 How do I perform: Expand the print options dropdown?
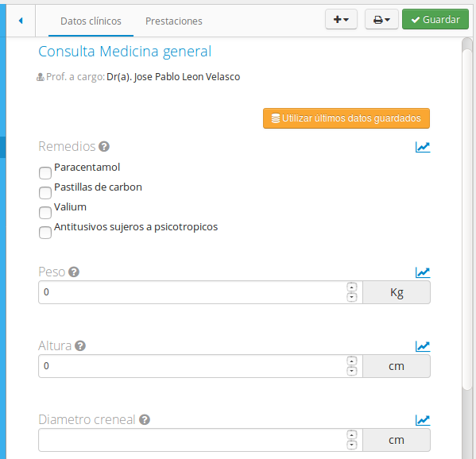tap(381, 19)
